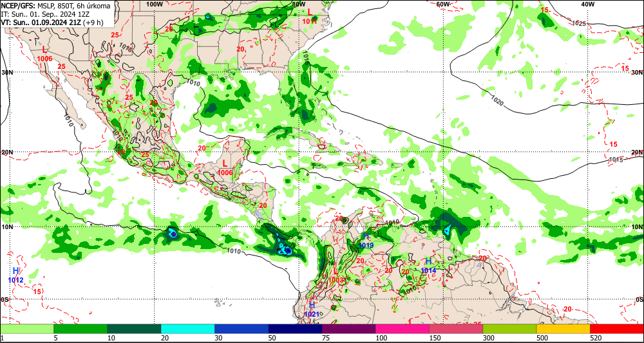Click the legend value "1"
Screen dimensions: 644x343
[x=2, y=338]
